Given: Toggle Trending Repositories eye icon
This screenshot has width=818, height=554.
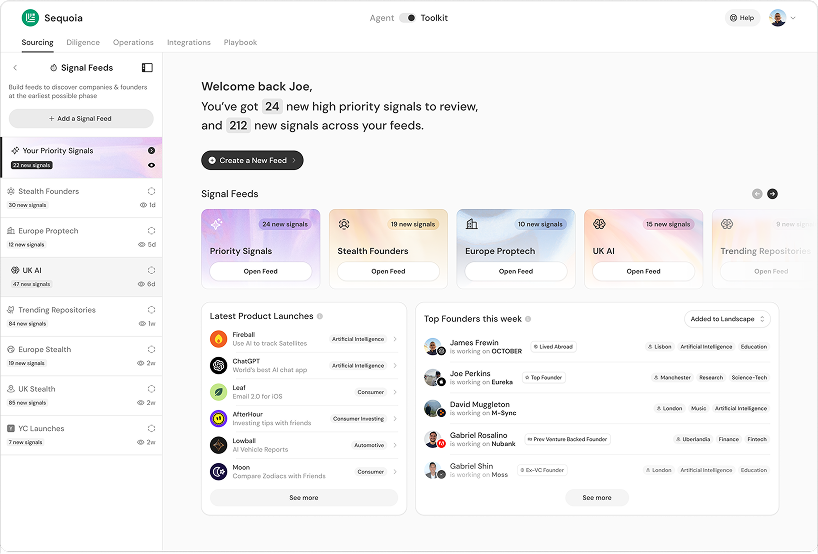Looking at the screenshot, I should pos(142,324).
